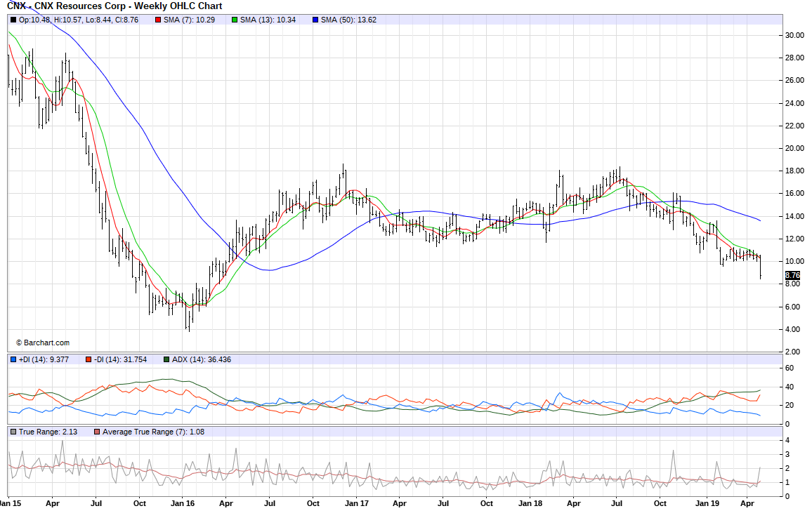The image size is (812, 525).
Task: Click the blue +DI (14) legend swatch
Action: pos(13,359)
